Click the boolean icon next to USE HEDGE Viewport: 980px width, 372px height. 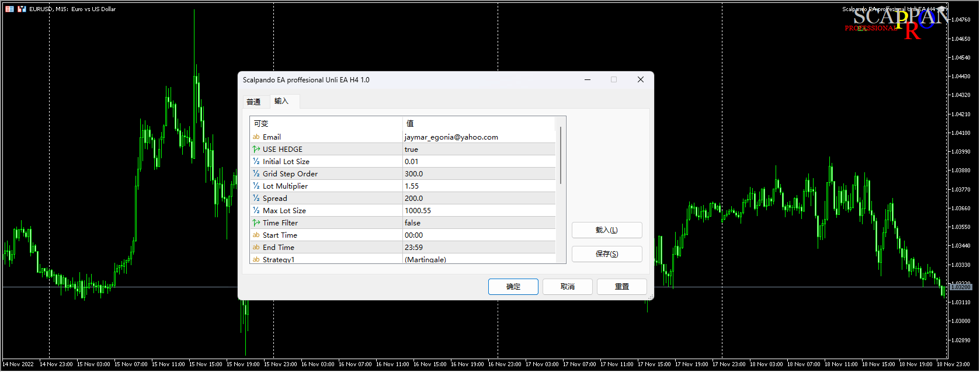click(256, 150)
